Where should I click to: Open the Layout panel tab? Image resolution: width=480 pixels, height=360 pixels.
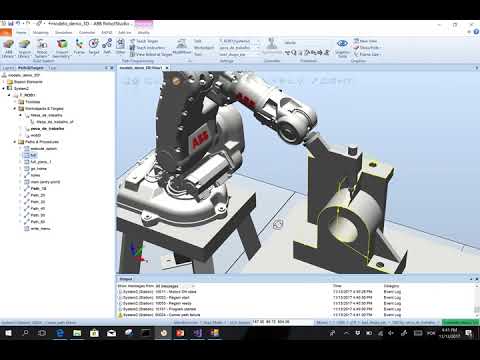click(9, 68)
